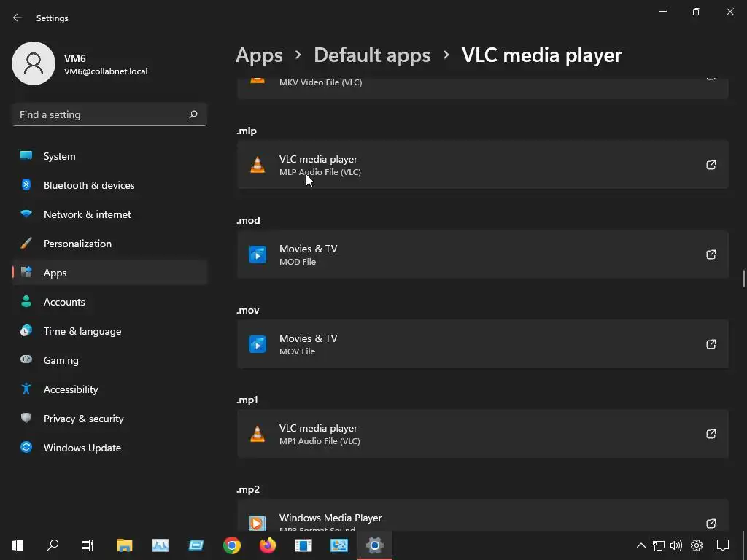Image resolution: width=747 pixels, height=560 pixels.
Task: Open Task View from taskbar
Action: point(88,545)
